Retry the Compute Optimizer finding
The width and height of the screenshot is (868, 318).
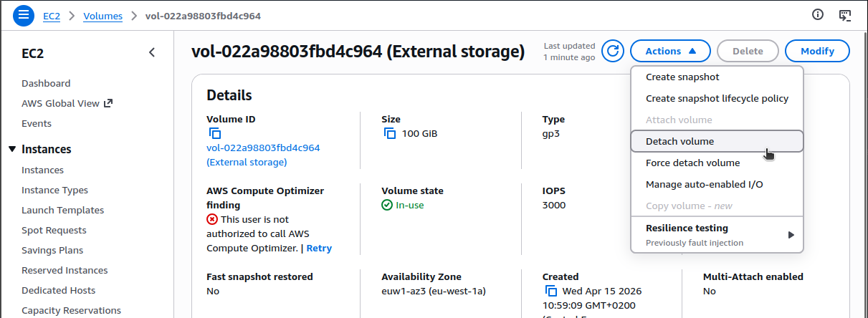(x=319, y=248)
